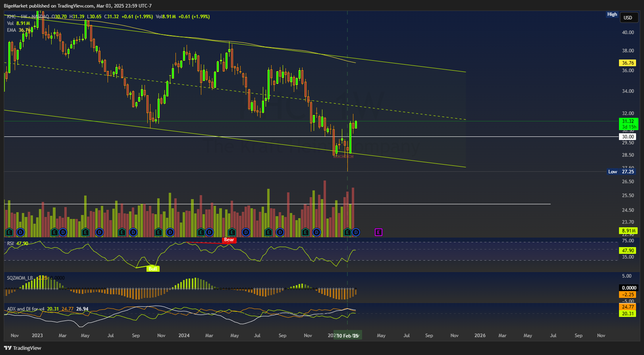Click the 0.0000 zero-line axis label
The width and height of the screenshot is (644, 355).
(629, 288)
